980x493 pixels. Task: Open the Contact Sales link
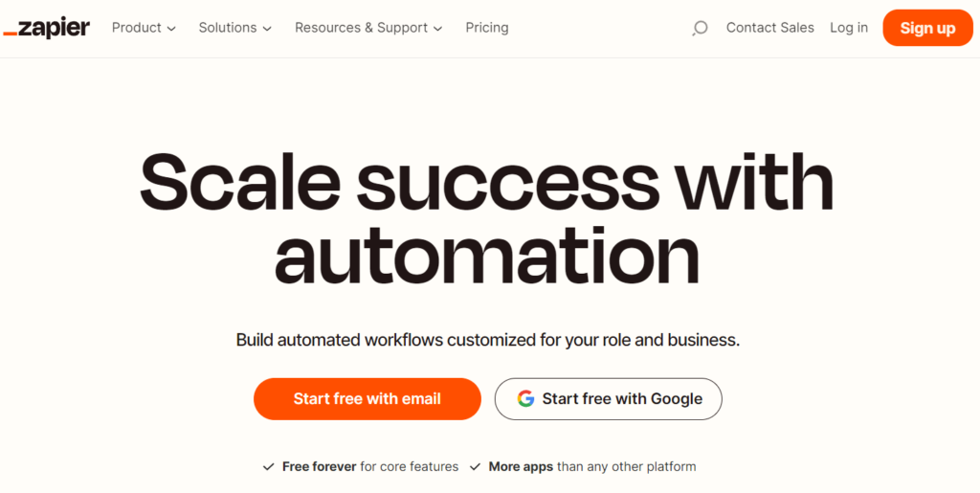point(770,28)
